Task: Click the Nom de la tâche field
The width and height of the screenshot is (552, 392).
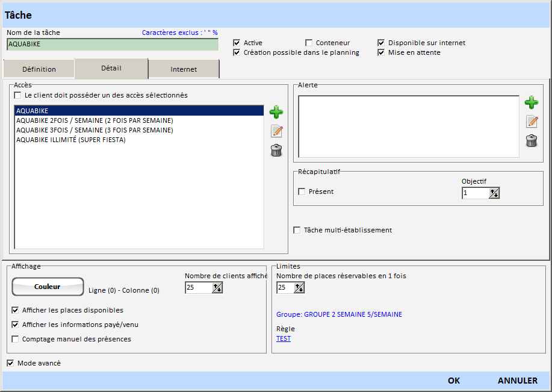Action: click(113, 45)
